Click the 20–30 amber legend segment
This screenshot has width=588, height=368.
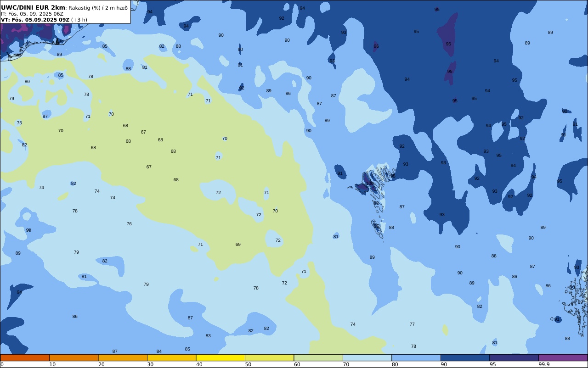(x=123, y=357)
